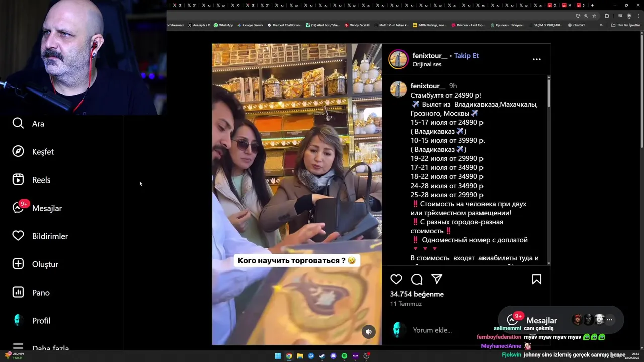Open the Mesajlar messenger icon in sidebar

click(18, 208)
